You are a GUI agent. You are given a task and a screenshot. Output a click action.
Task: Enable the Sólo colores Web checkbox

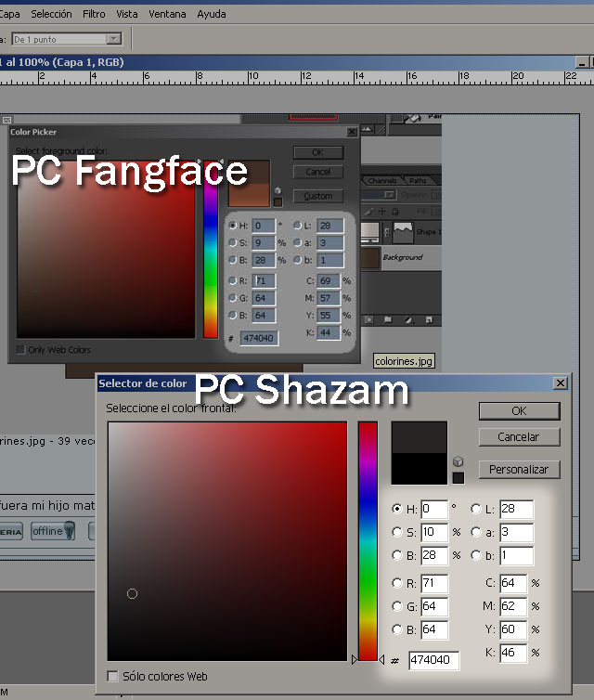point(113,676)
